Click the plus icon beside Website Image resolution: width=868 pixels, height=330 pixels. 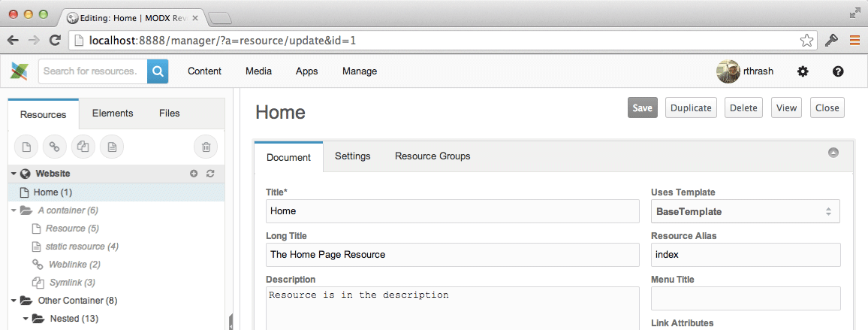tap(194, 174)
